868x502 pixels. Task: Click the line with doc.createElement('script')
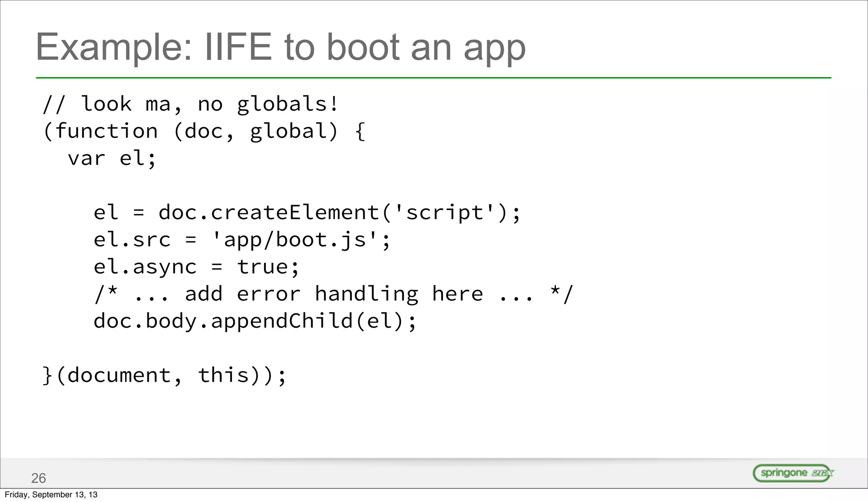[x=307, y=213]
